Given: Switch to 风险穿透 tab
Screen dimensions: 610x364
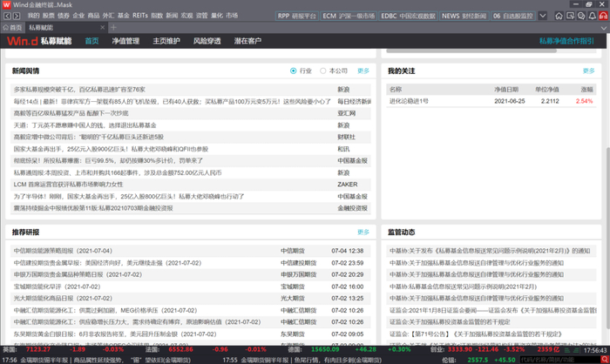Looking at the screenshot, I should tap(207, 41).
